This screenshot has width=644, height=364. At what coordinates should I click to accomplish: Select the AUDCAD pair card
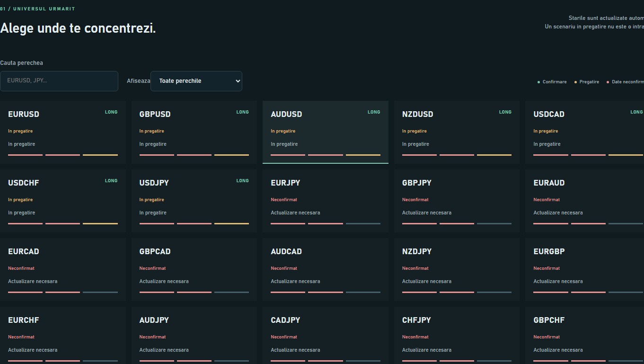326,269
